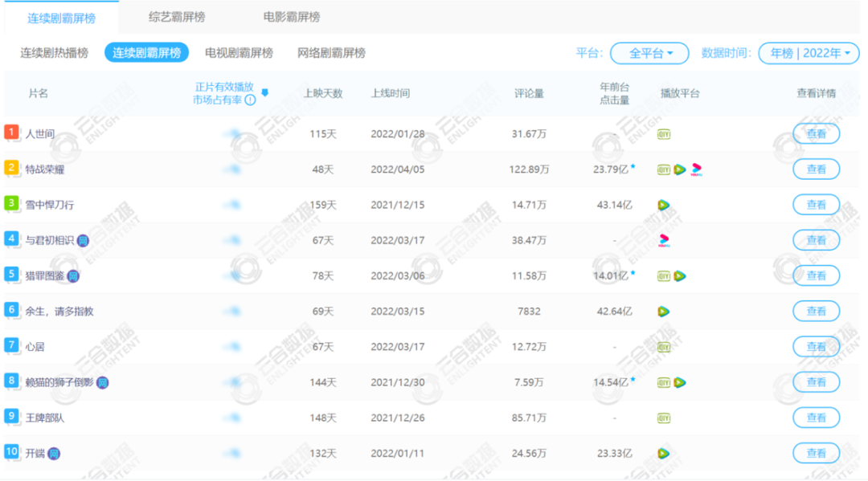Click the Youku platform icon for 与君初相识
The height and width of the screenshot is (481, 868).
pos(664,240)
